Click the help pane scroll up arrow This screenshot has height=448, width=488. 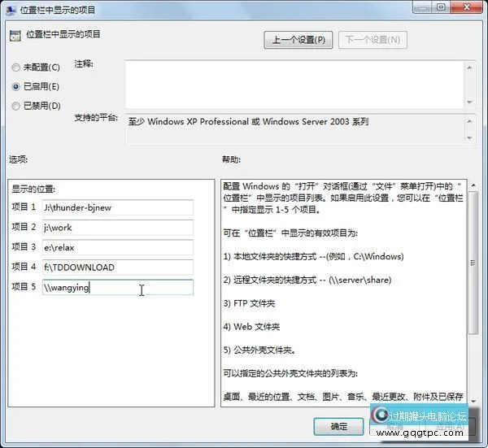pos(473,185)
